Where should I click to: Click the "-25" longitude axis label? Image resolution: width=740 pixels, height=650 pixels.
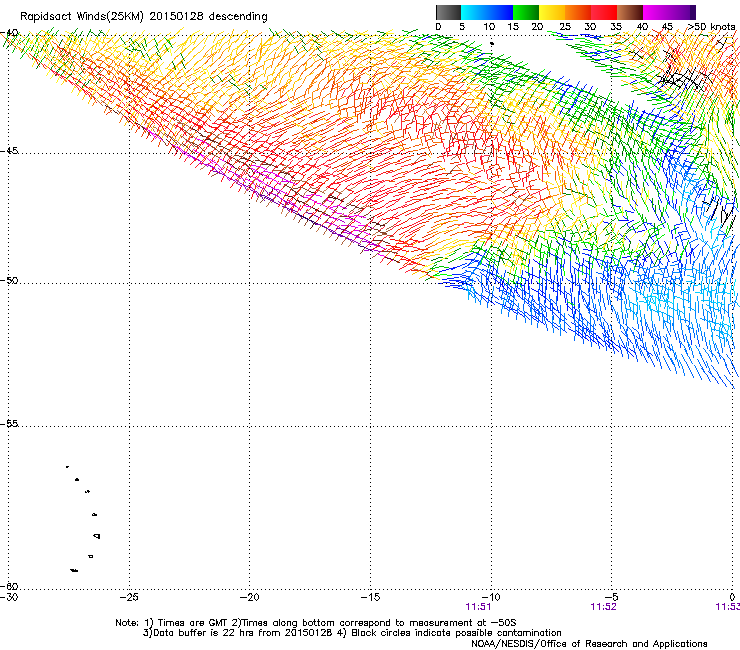(129, 597)
